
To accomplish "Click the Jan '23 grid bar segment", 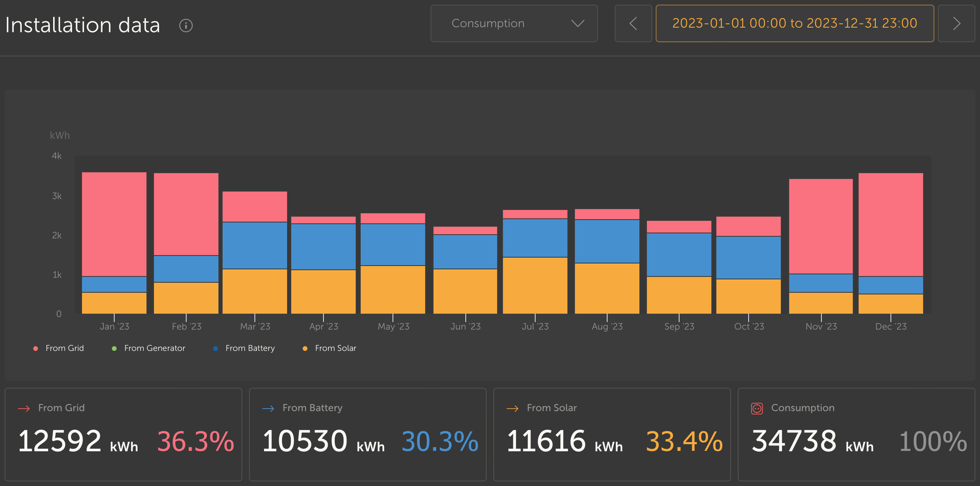I will pos(114,224).
